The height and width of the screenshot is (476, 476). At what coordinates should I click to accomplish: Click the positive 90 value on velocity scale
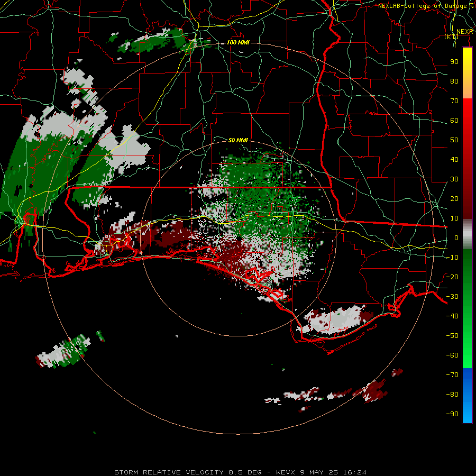(454, 62)
